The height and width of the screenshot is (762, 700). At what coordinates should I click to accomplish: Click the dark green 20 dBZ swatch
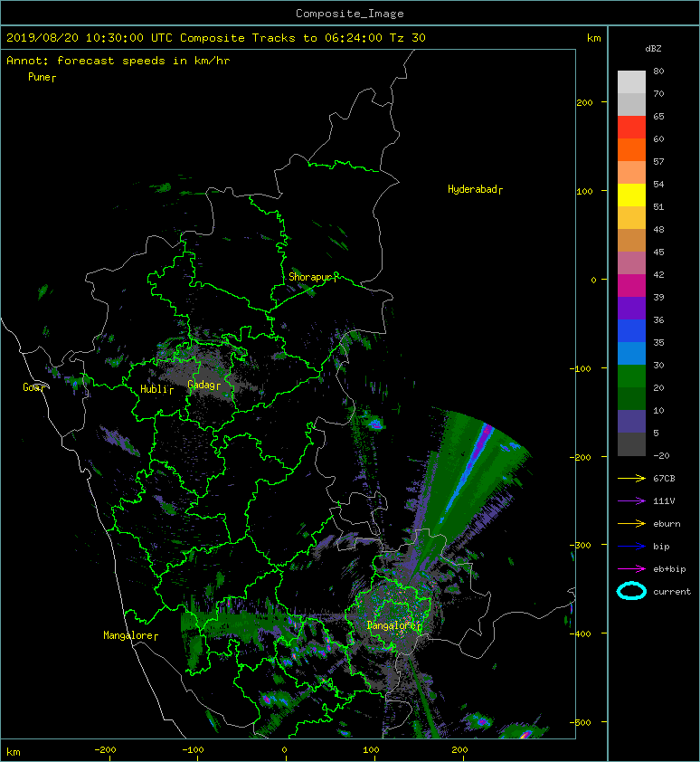click(x=631, y=398)
